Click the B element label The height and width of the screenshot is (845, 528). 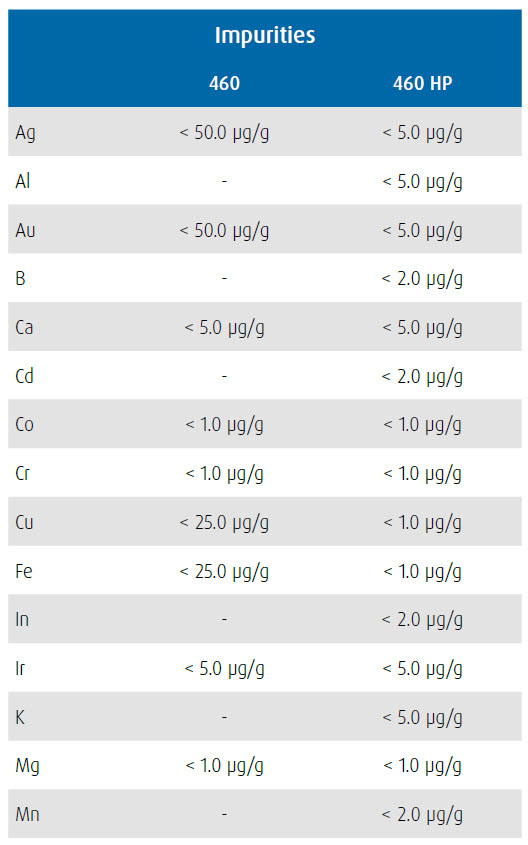[x=20, y=279]
